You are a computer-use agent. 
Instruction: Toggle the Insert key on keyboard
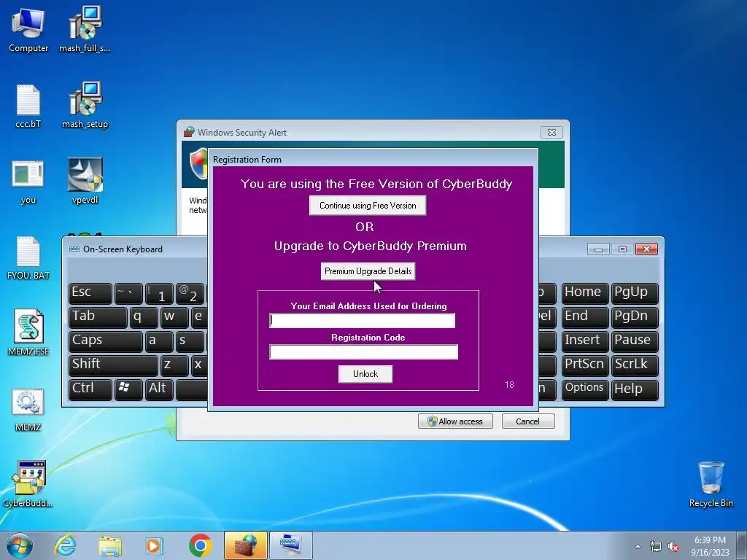(585, 341)
